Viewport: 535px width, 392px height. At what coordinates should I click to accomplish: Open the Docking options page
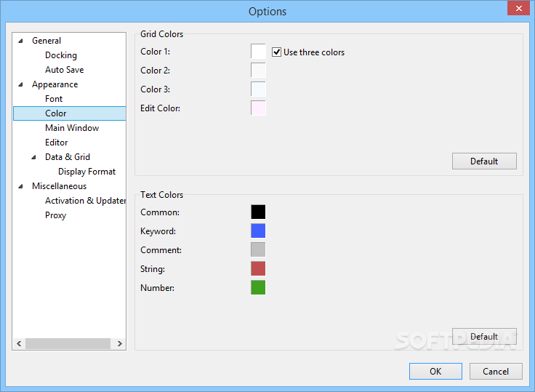pyautogui.click(x=61, y=55)
